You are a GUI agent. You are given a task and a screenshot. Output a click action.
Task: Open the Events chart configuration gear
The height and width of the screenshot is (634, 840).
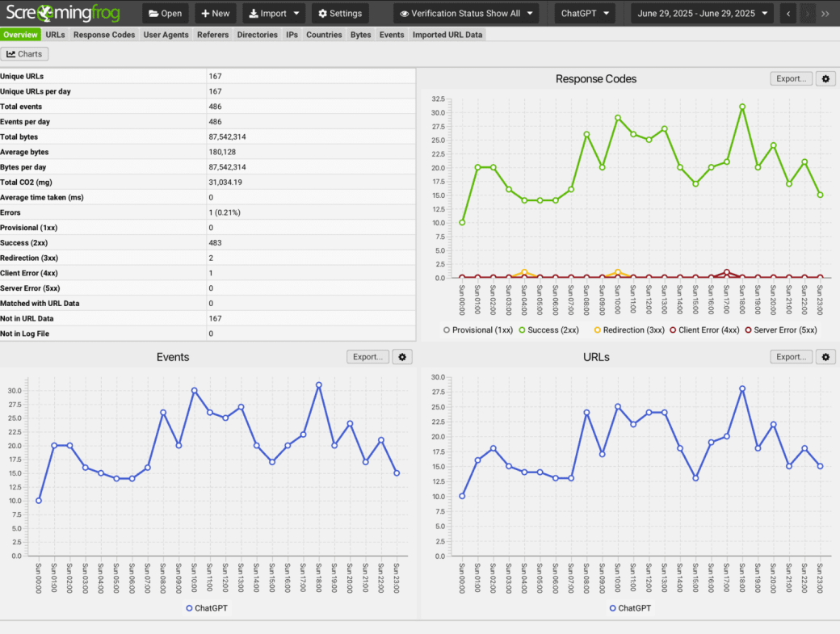point(402,356)
